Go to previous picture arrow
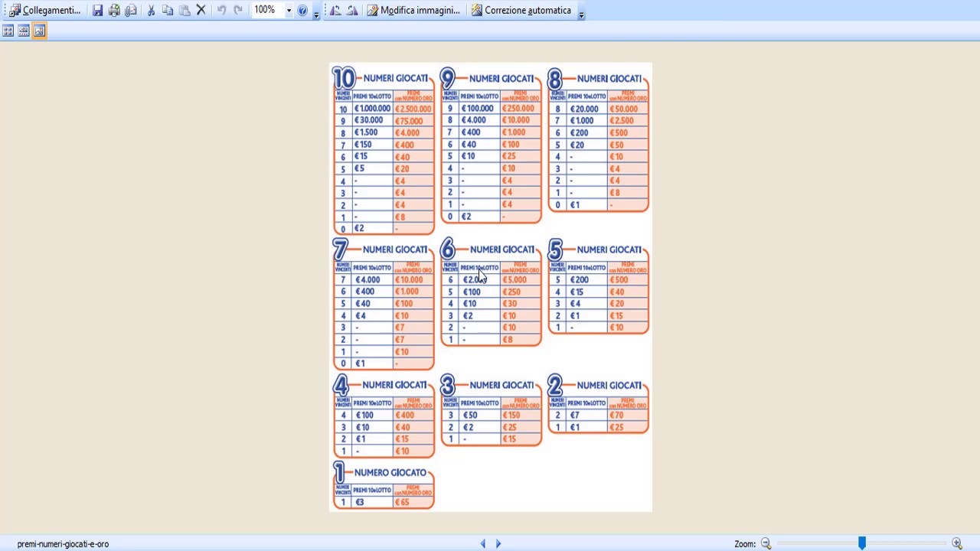Screen dimensions: 980x551 pyautogui.click(x=482, y=543)
